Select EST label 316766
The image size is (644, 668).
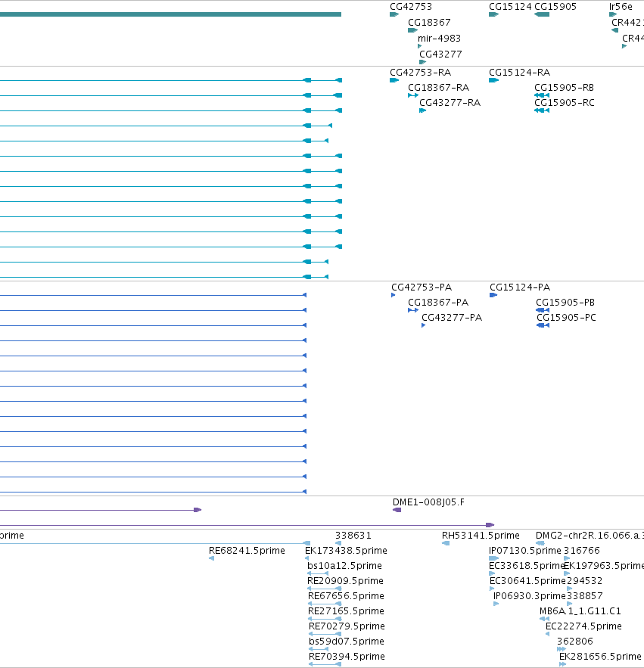(582, 551)
